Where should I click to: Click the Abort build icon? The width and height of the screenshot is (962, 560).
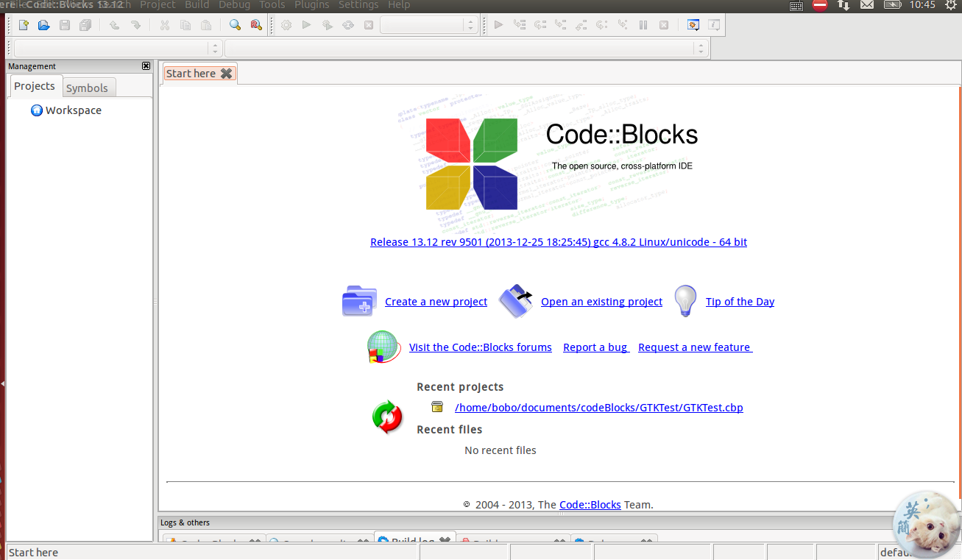pyautogui.click(x=369, y=25)
